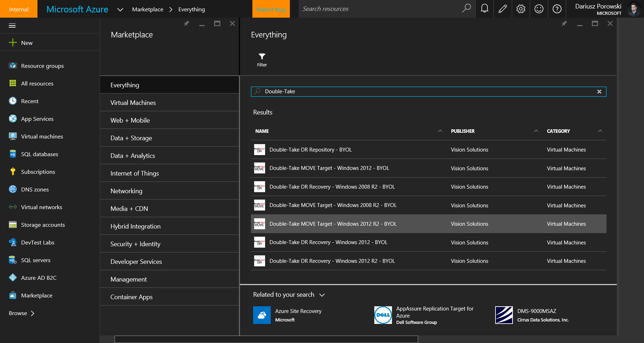Select Management marketplace category
Screen dimensions: 644x343
pos(170,279)
